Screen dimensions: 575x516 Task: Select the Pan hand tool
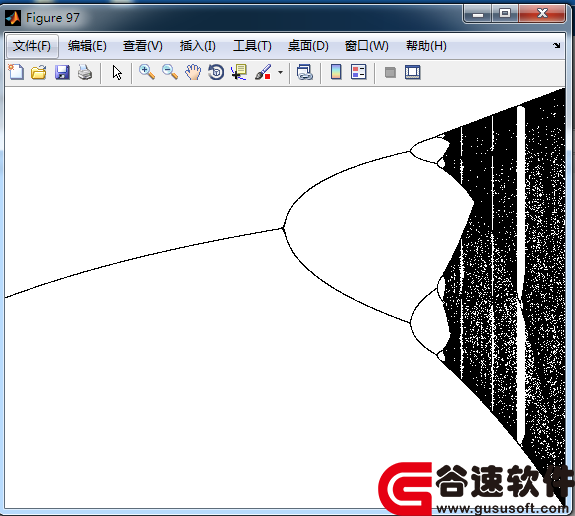click(193, 72)
